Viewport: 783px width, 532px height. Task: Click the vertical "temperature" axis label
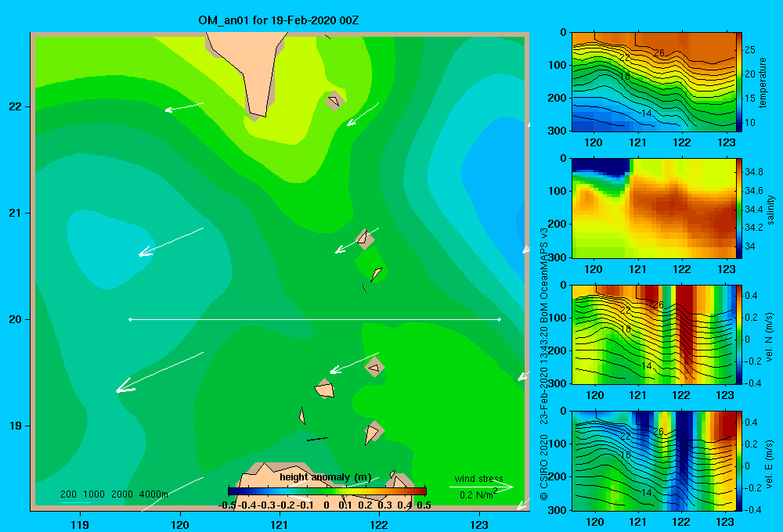point(763,82)
